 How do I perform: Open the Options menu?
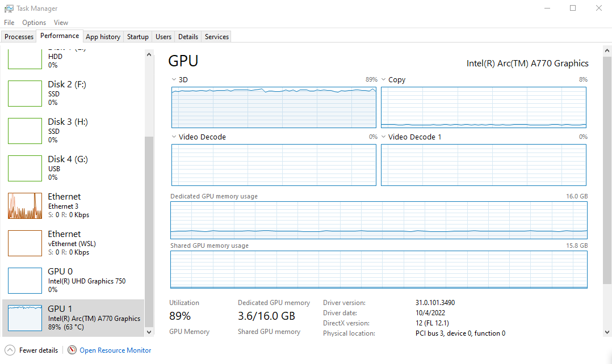click(34, 23)
